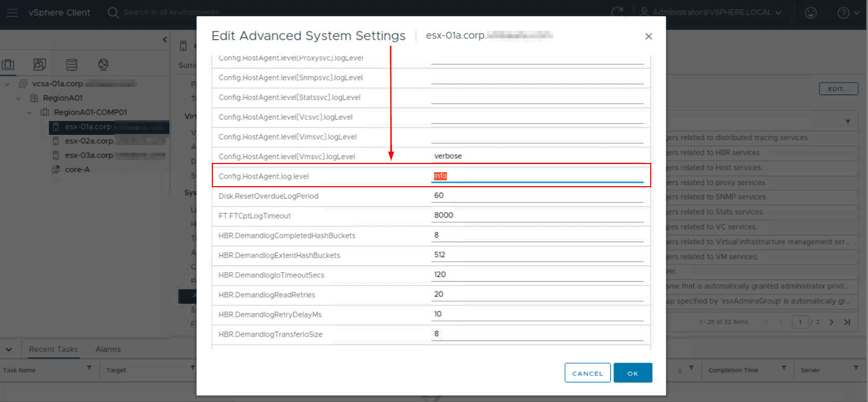The image size is (868, 402).
Task: Switch to Alarms tab
Action: [108, 349]
